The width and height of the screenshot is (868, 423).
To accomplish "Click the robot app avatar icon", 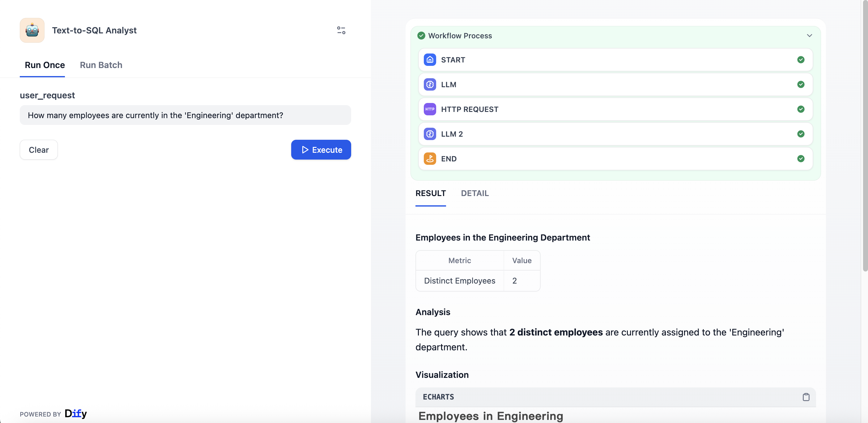I will 32,30.
